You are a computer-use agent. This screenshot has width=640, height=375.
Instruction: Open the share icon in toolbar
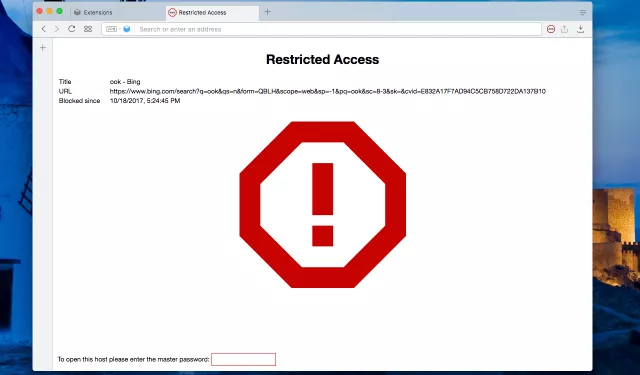[x=564, y=29]
